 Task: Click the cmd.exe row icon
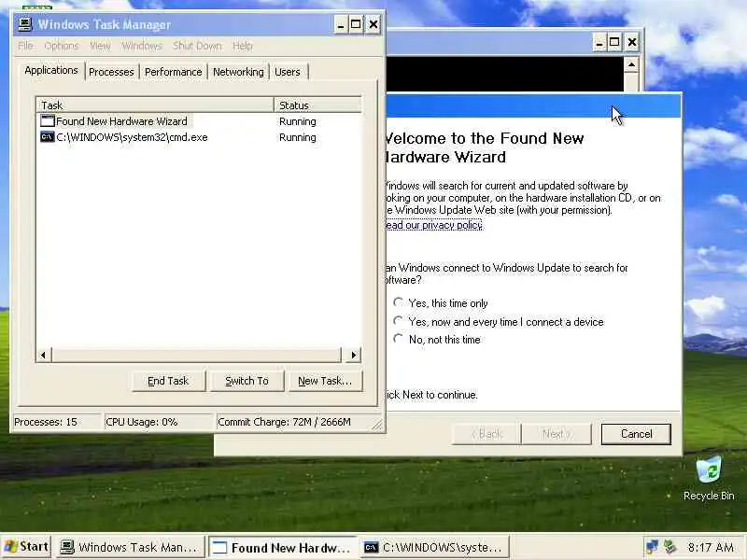(48, 137)
